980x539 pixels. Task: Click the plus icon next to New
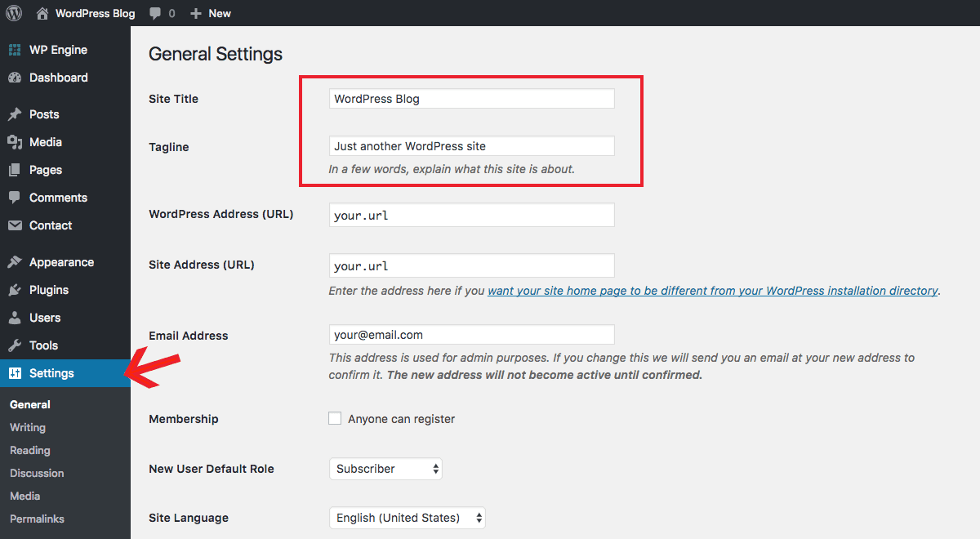coord(195,13)
